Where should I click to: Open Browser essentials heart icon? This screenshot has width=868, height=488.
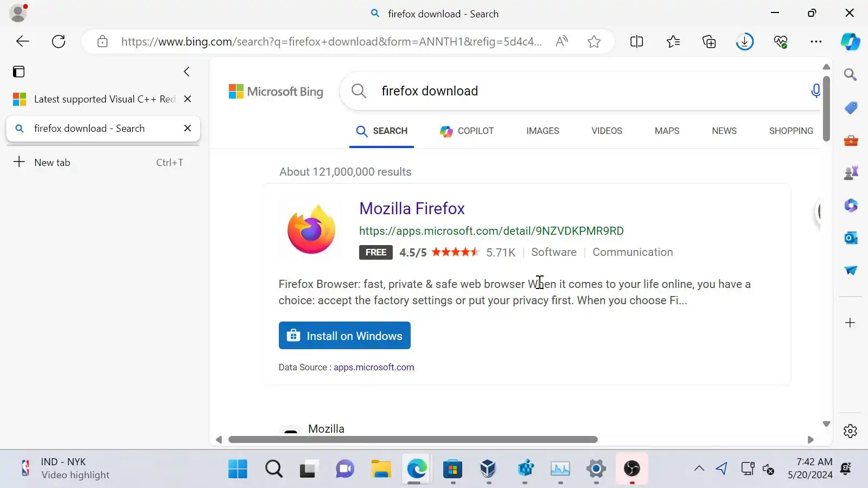(781, 42)
